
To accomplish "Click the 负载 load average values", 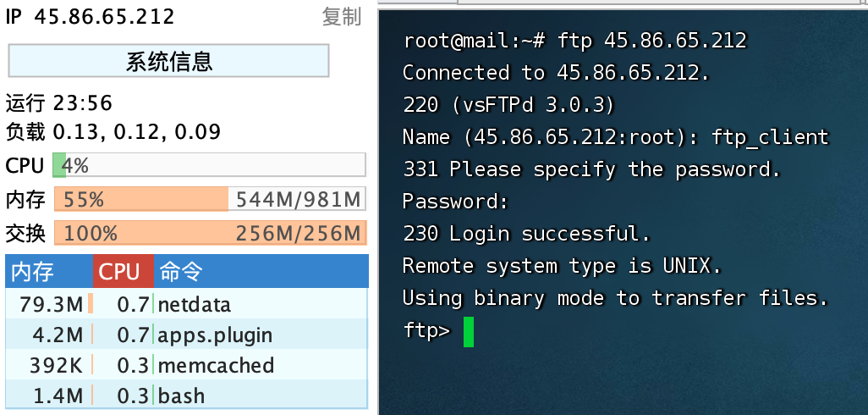I will pyautogui.click(x=137, y=132).
